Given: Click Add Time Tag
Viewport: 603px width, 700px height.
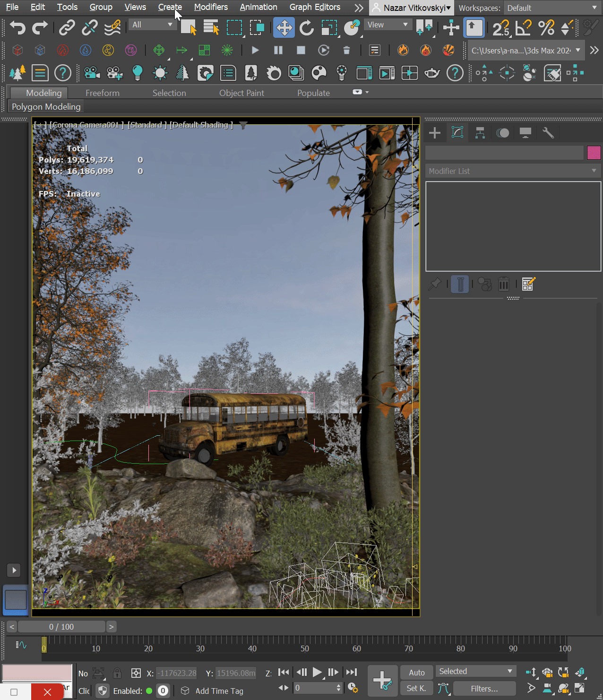Looking at the screenshot, I should (219, 691).
